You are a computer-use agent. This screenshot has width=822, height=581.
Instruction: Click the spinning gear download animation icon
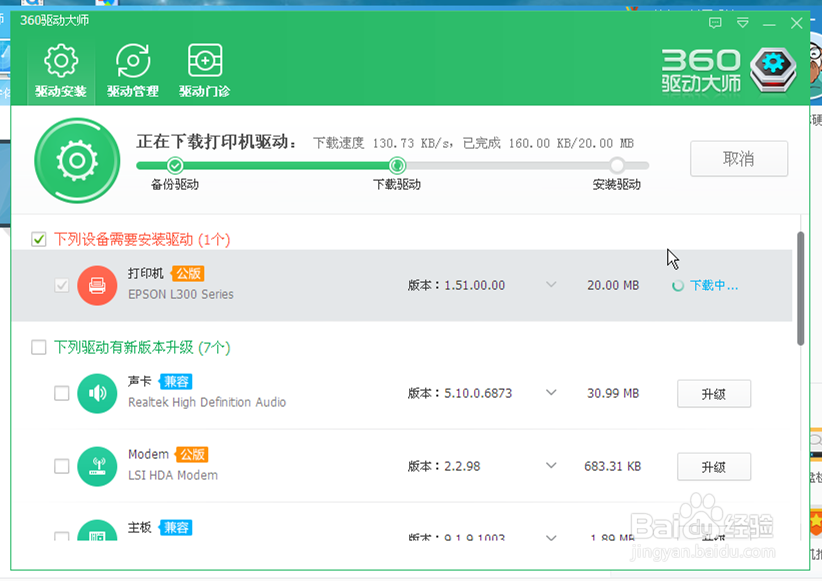pyautogui.click(x=77, y=160)
